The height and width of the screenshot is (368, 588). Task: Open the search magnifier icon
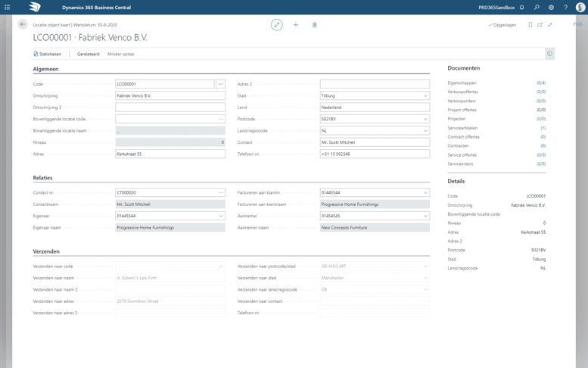(537, 7)
